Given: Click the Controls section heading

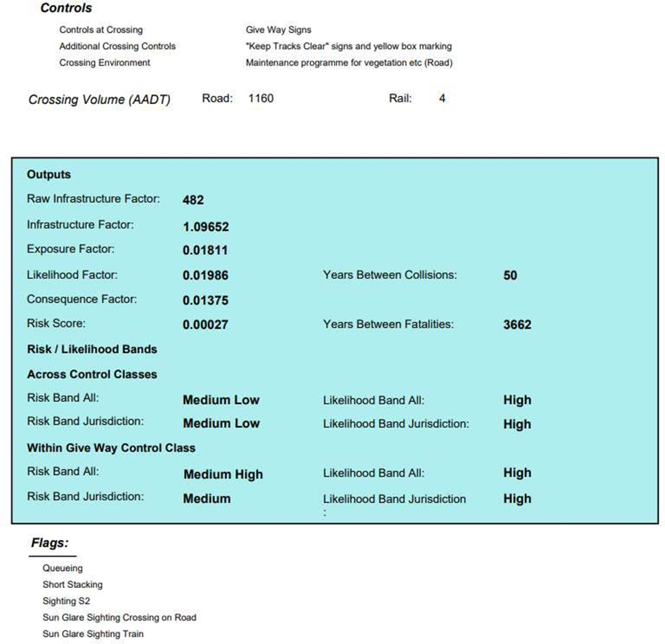Looking at the screenshot, I should 66,9.
